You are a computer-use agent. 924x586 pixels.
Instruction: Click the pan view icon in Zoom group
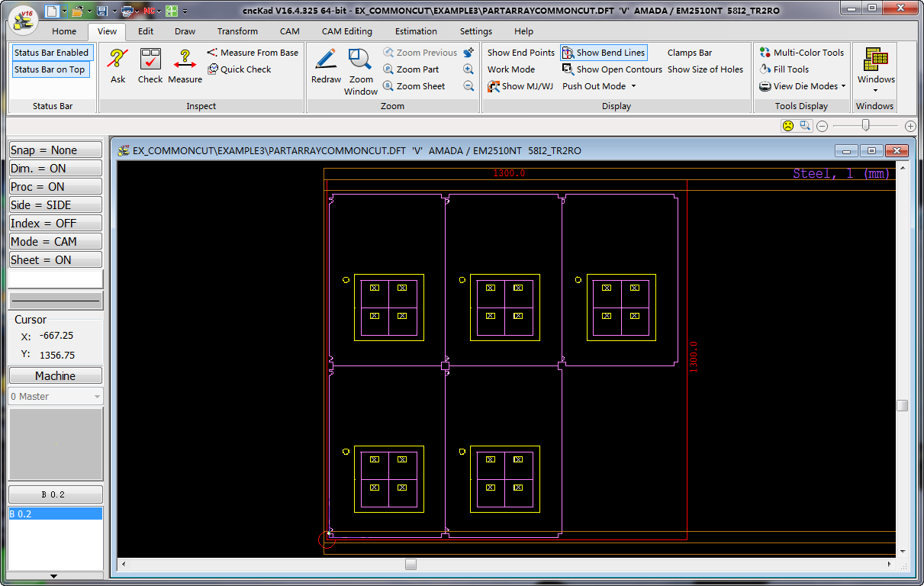tap(468, 53)
